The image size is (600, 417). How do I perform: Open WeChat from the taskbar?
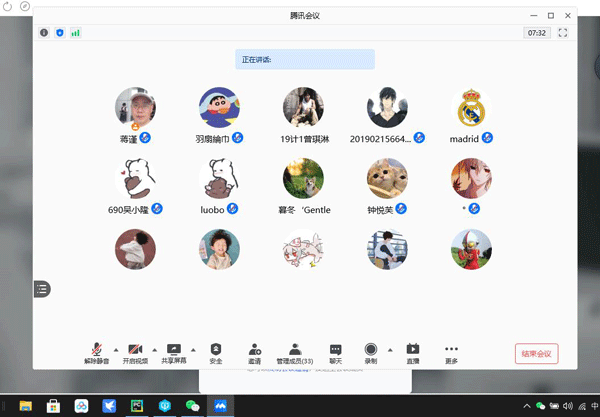point(191,406)
